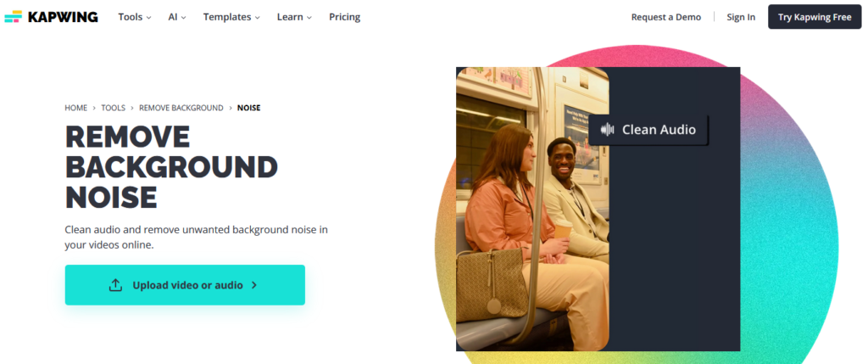Open the Templates menu
Image resolution: width=868 pixels, height=364 pixels.
[x=231, y=17]
